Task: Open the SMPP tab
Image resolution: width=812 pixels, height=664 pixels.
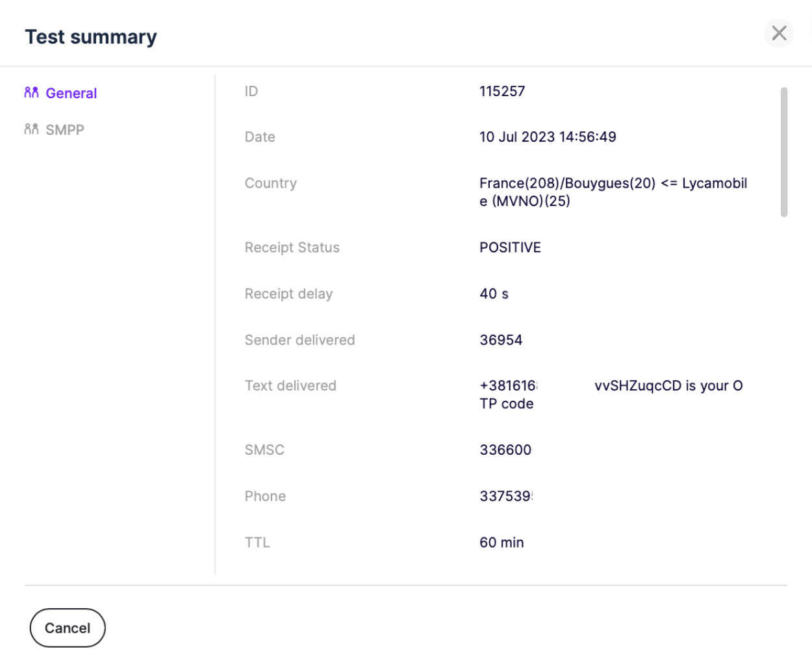Action: click(x=64, y=130)
